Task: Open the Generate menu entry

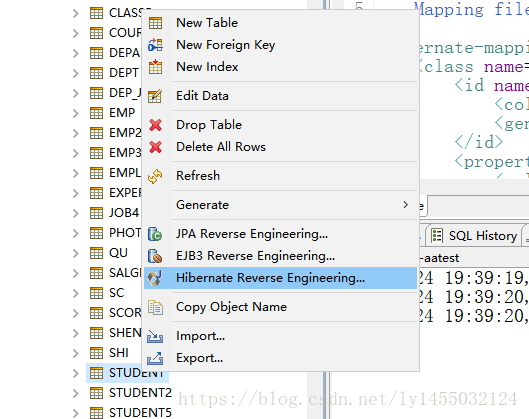Action: (x=281, y=205)
